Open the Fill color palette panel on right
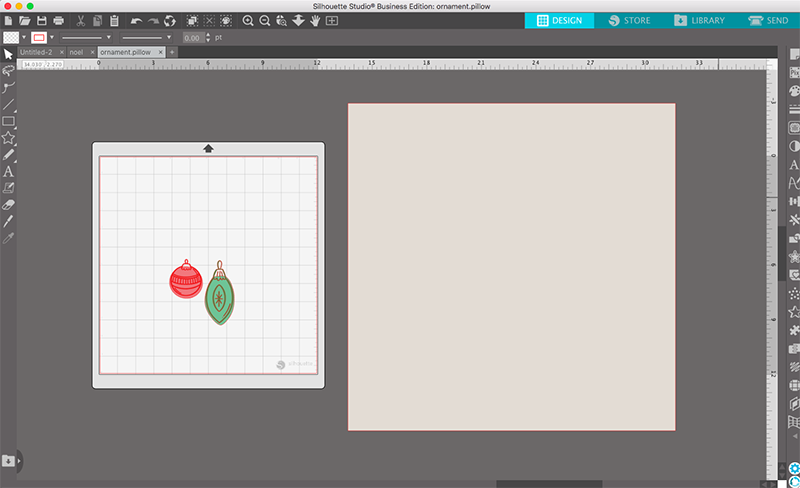This screenshot has width=800, height=488. (794, 91)
